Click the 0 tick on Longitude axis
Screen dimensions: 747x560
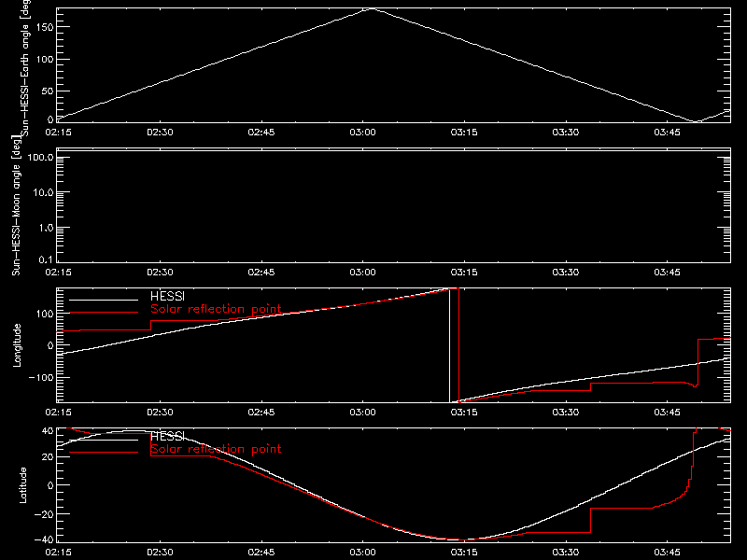tap(50, 345)
